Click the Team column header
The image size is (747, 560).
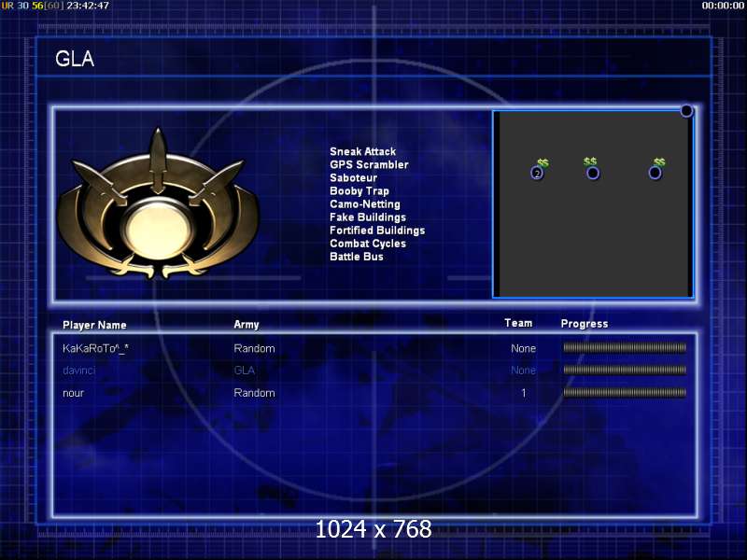(x=518, y=323)
